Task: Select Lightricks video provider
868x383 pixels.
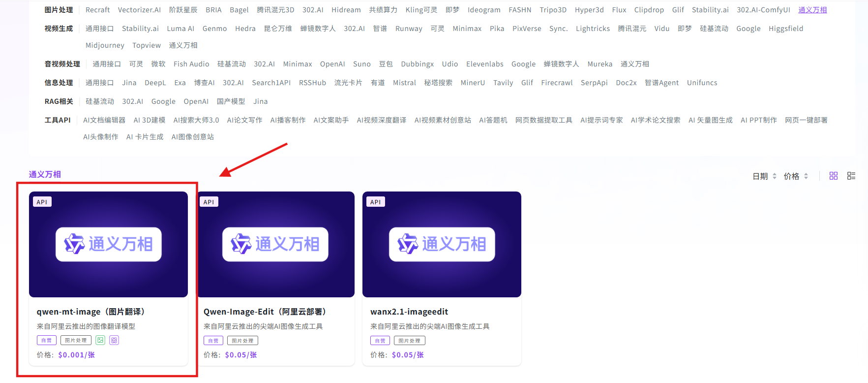Action: tap(593, 29)
